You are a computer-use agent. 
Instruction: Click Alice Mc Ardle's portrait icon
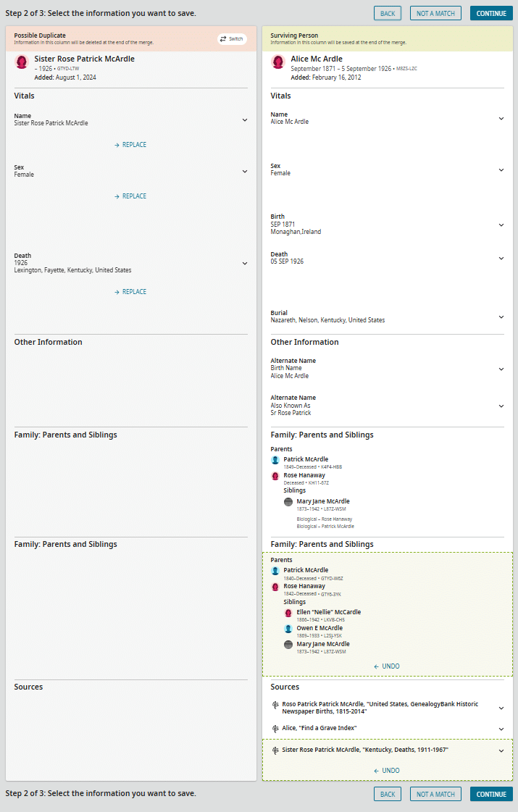(x=278, y=62)
